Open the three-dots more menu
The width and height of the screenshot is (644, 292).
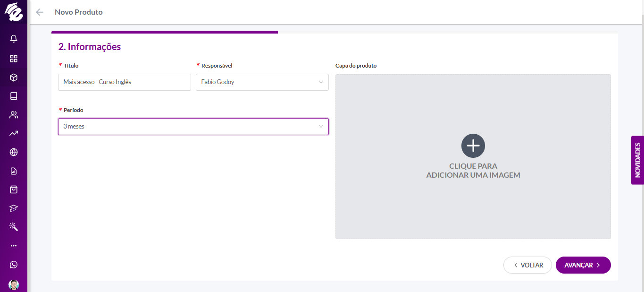[14, 246]
